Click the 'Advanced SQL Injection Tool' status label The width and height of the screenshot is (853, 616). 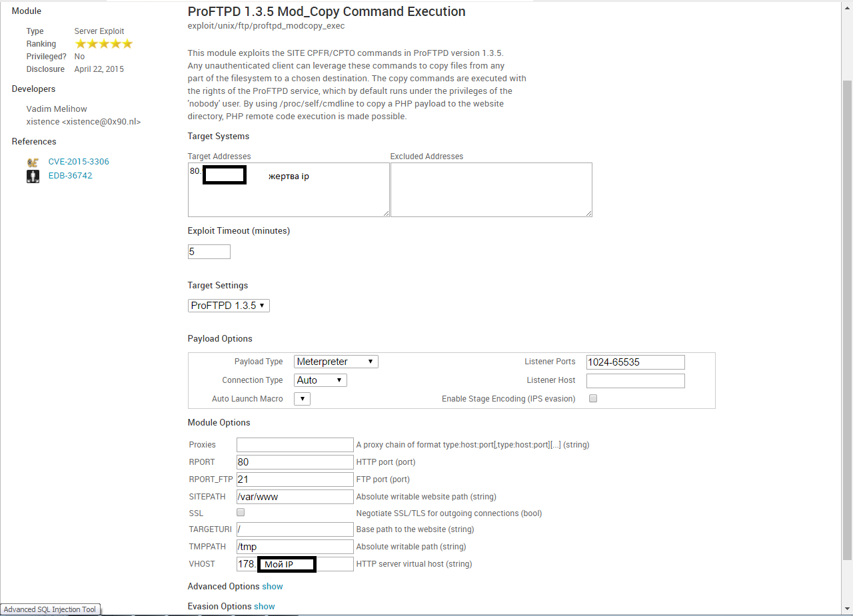(50, 609)
